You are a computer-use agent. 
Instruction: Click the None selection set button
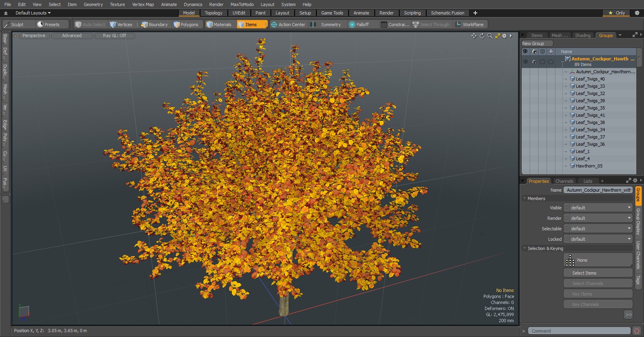pos(598,260)
